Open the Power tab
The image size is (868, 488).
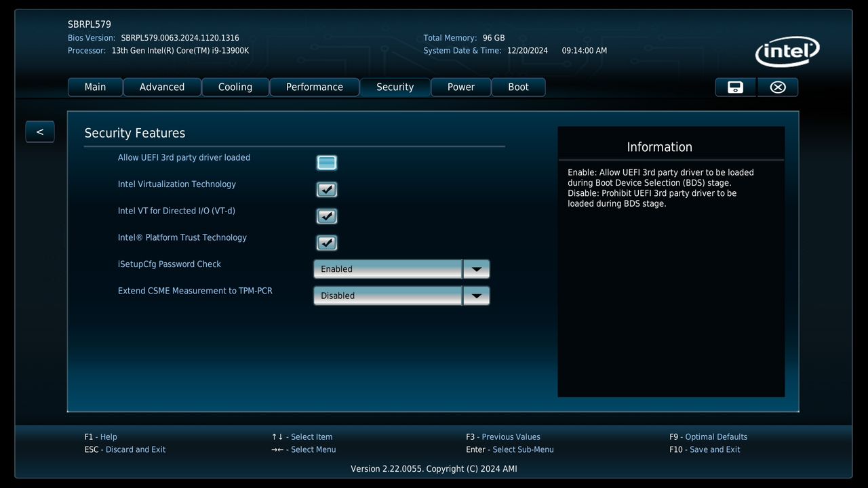tap(461, 87)
